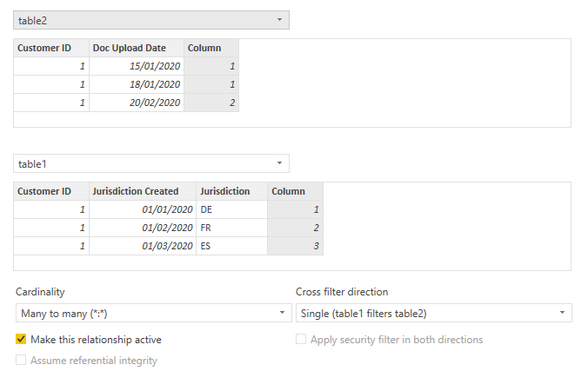Toggle Apply security filter in both directions
Viewport: 588px width, 371px height.
coord(301,339)
